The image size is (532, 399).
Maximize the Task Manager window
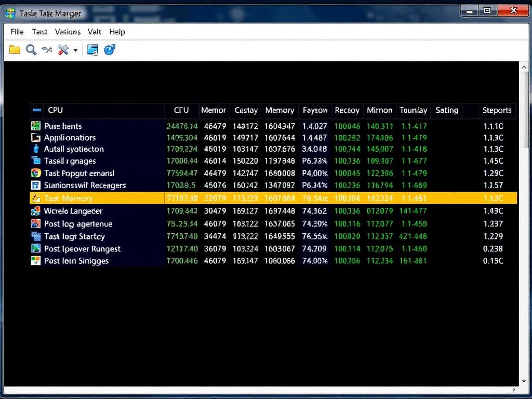(x=487, y=11)
